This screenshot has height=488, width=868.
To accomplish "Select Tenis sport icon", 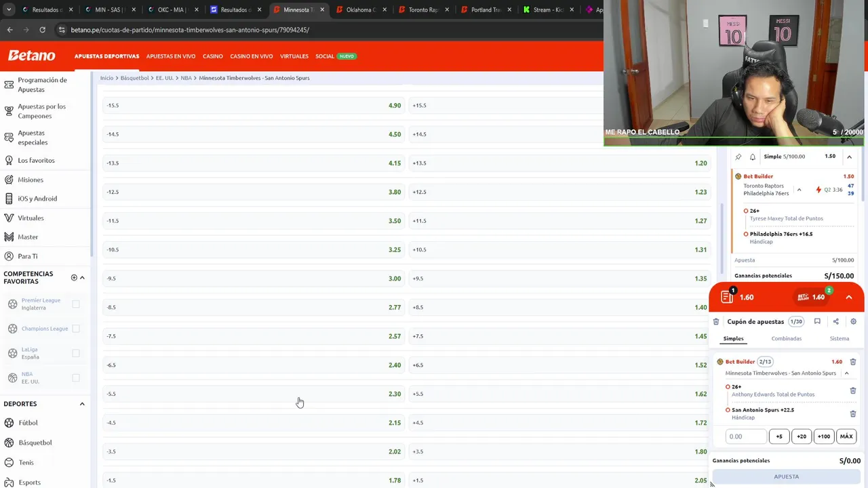I will [x=9, y=462].
